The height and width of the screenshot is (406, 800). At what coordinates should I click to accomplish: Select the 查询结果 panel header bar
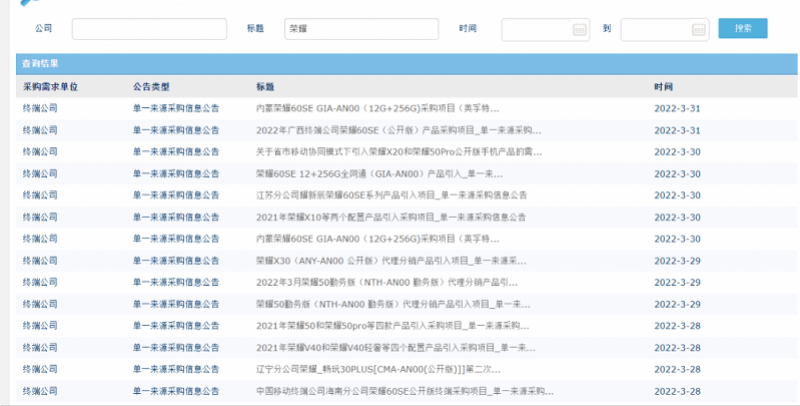(400, 63)
